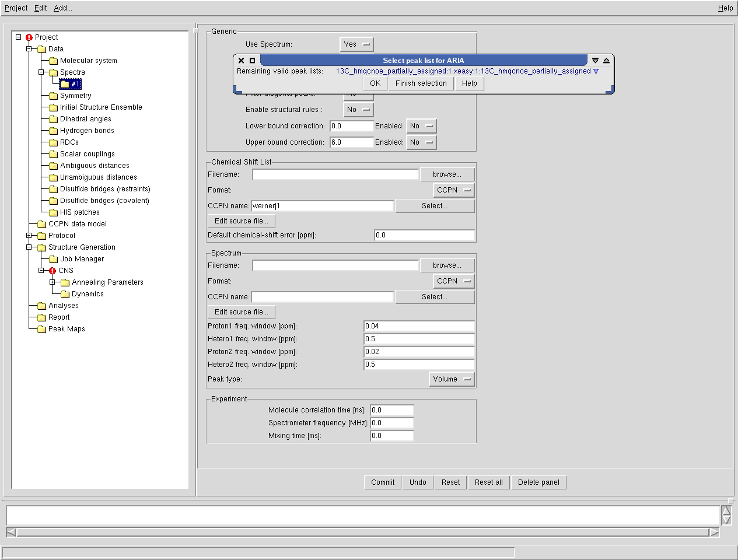Click the Report folder icon
Viewport: 738px width, 560px height.
click(x=41, y=317)
